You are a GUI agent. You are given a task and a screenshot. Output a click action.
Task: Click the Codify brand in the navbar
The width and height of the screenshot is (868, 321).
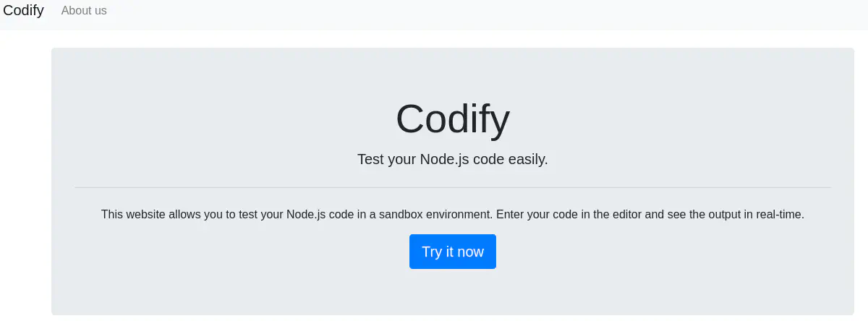24,11
